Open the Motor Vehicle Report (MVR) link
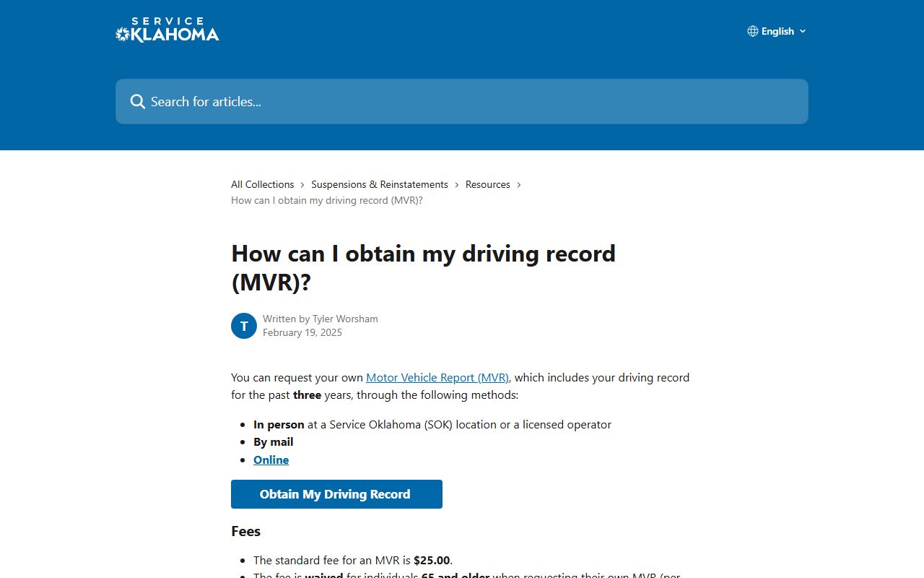This screenshot has width=924, height=578. tap(437, 377)
